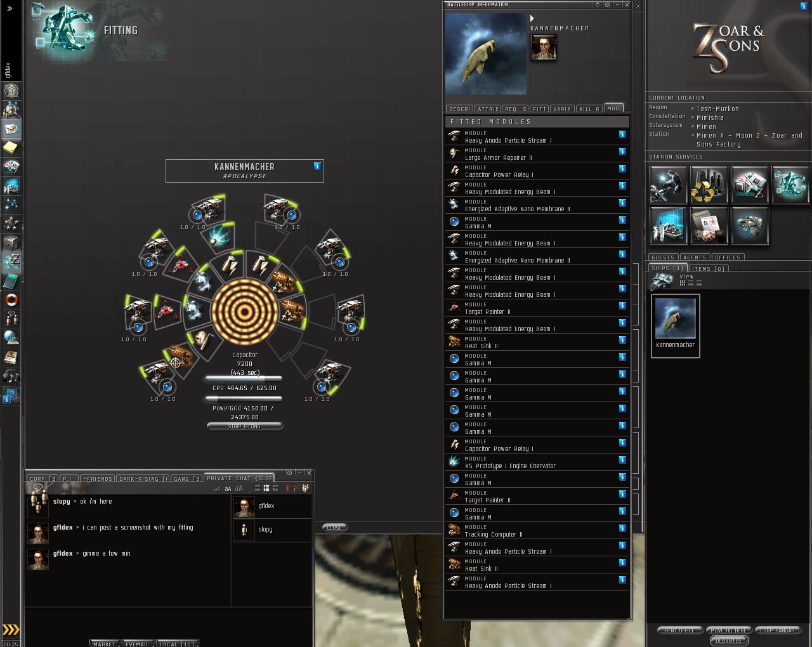Screen dimensions: 812x647
Task: Expand the sidebar with the top chevron
Action: [10, 9]
